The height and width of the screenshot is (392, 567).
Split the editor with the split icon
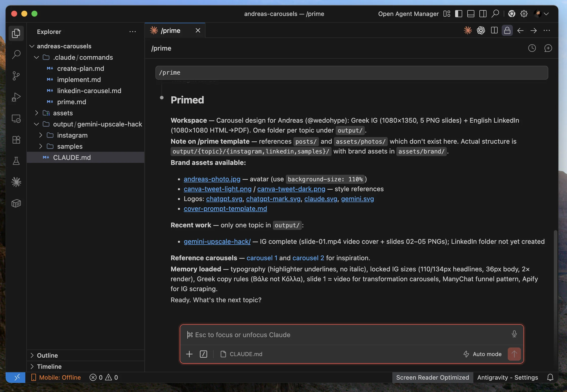[494, 31]
